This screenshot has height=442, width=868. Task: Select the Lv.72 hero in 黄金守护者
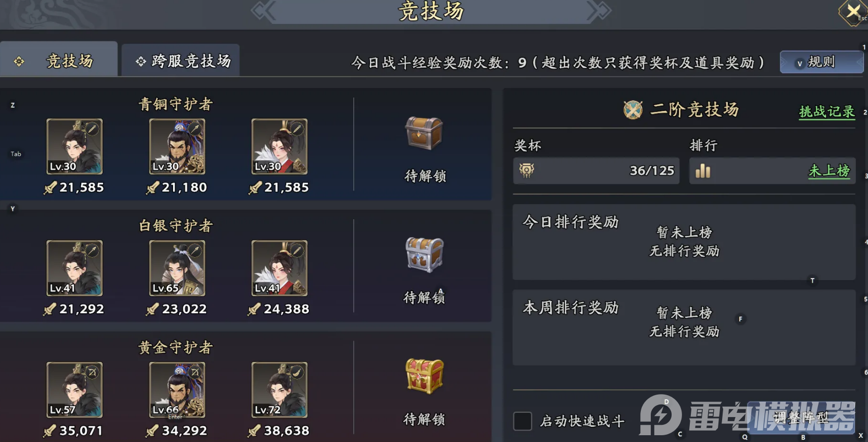pyautogui.click(x=279, y=390)
